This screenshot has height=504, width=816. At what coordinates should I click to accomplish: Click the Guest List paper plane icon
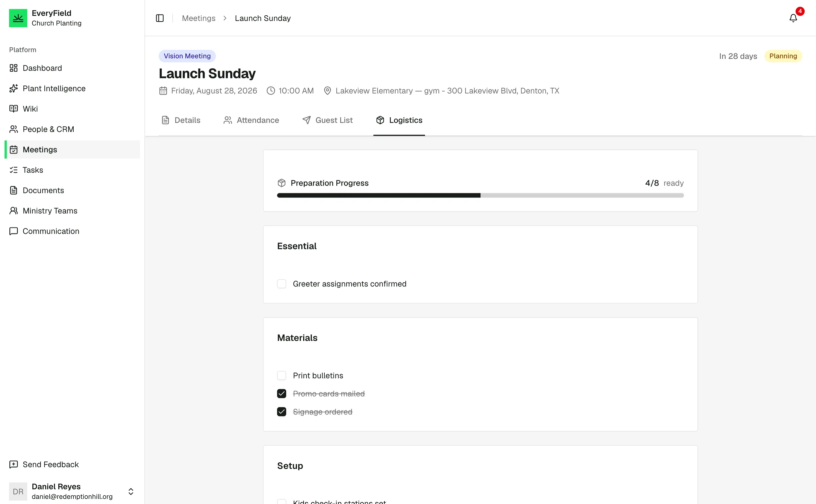click(x=306, y=120)
